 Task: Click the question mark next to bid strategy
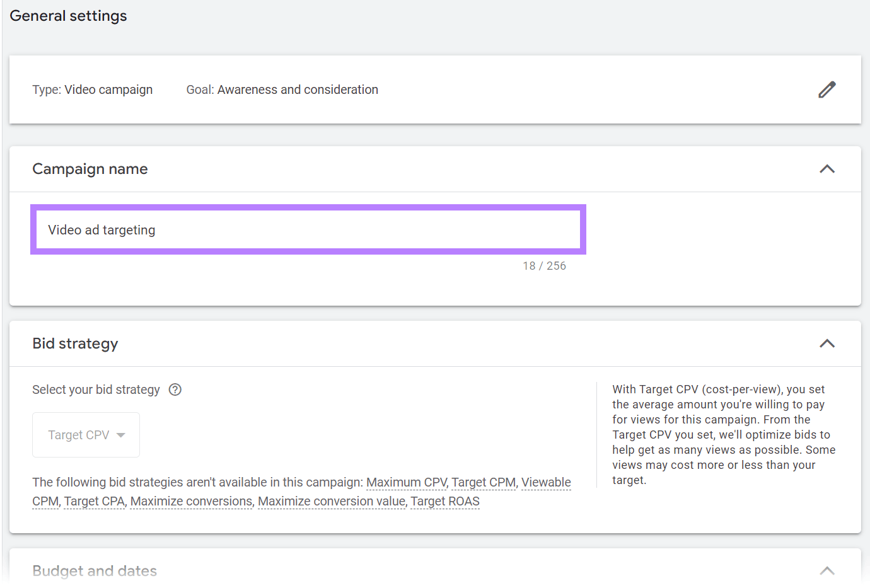point(175,389)
